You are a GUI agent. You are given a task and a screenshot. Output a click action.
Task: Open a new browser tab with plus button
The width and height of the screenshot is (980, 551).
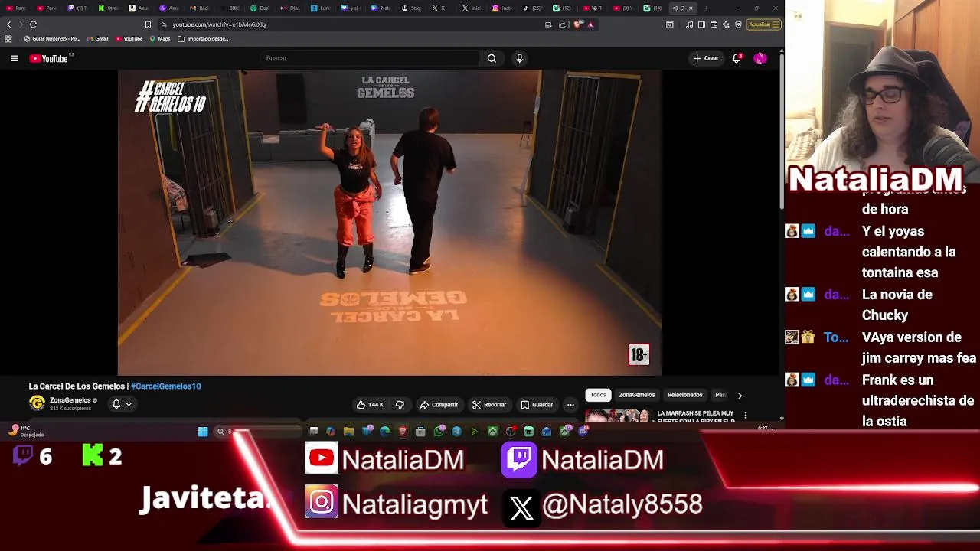click(706, 8)
